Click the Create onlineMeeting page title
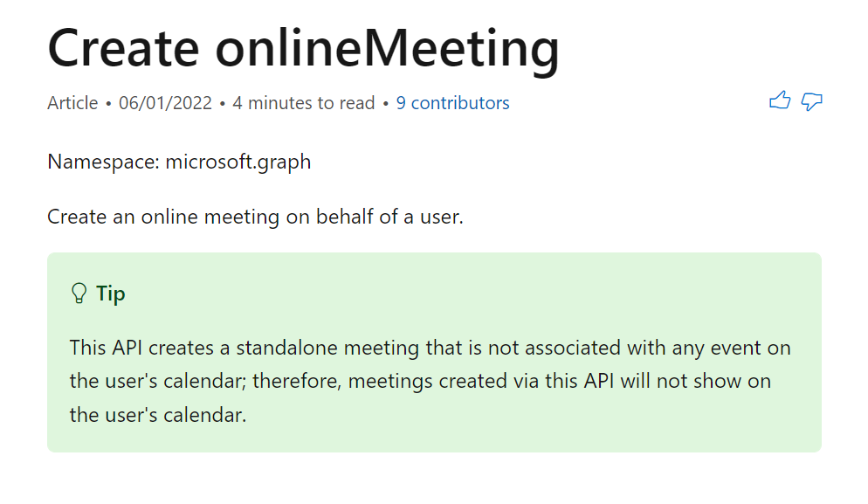Image resolution: width=868 pixels, height=504 pixels. (303, 50)
